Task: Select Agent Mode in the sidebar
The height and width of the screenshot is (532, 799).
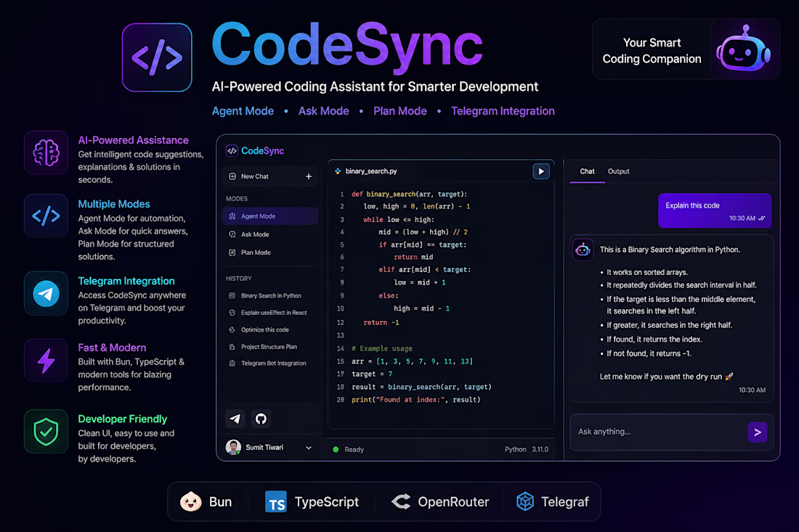Action: [x=270, y=216]
